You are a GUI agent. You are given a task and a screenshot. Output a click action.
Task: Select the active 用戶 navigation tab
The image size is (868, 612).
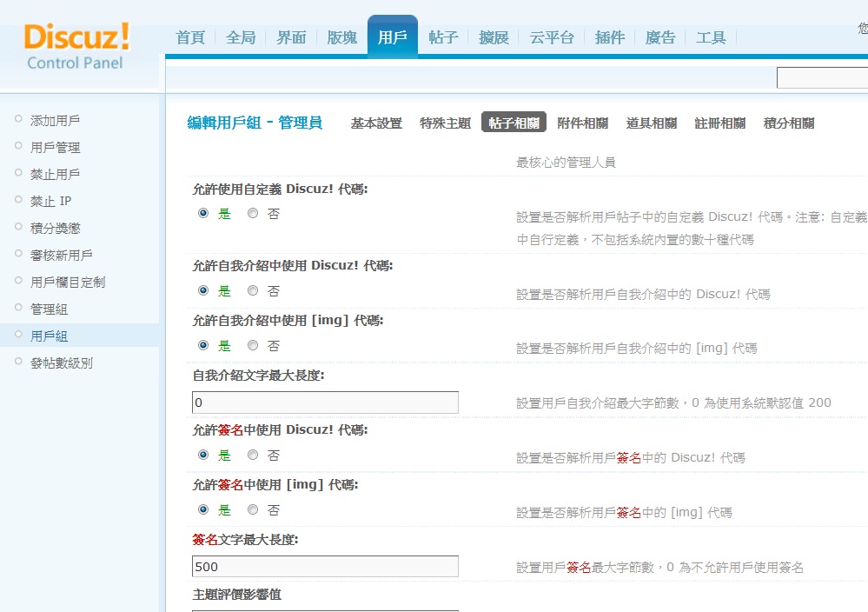click(393, 37)
